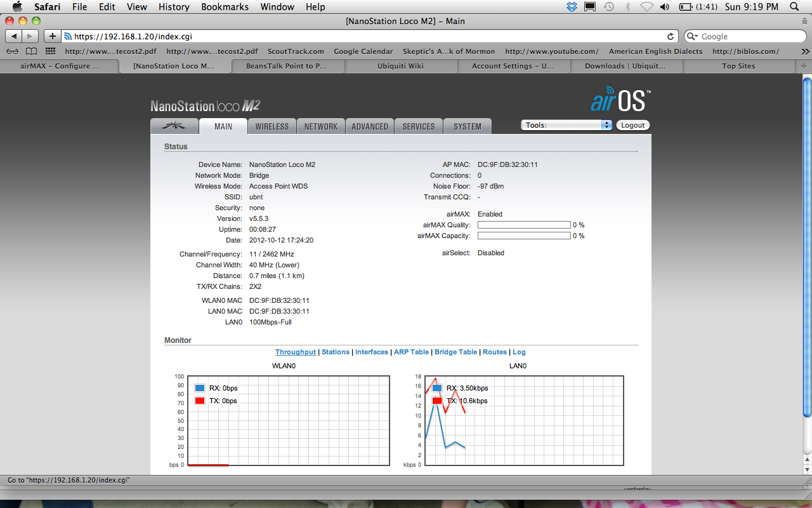The height and width of the screenshot is (508, 812).
Task: Click the clock Sun 9:19 PM
Action: point(751,7)
